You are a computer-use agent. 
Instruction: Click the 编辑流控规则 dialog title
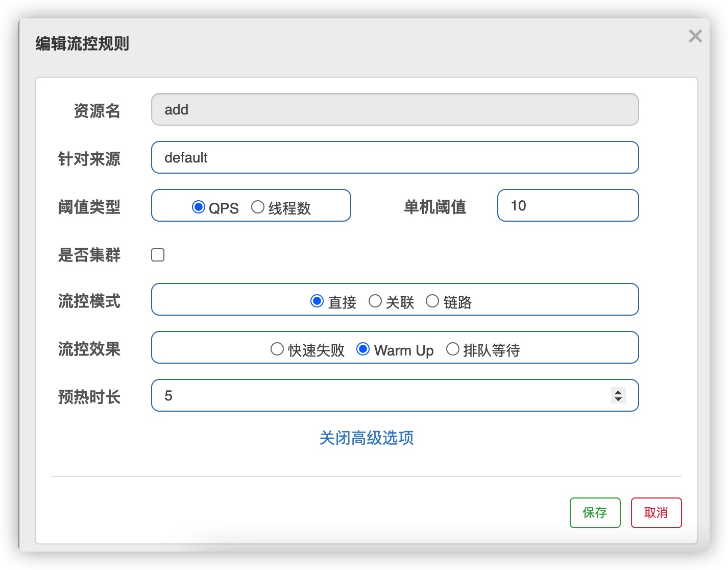point(82,43)
